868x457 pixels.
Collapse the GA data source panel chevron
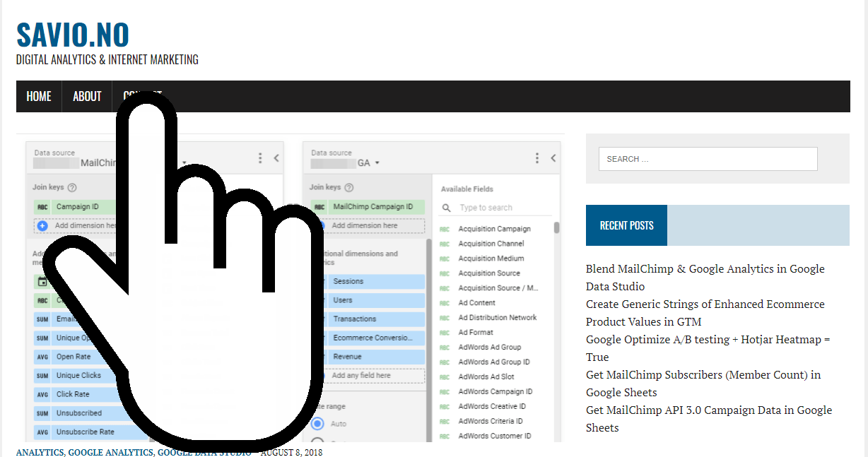[x=553, y=158]
